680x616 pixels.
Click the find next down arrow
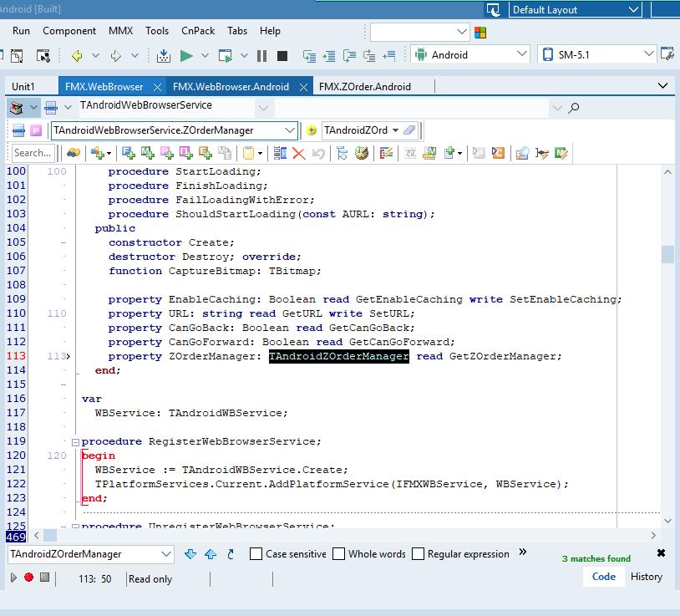(190, 554)
